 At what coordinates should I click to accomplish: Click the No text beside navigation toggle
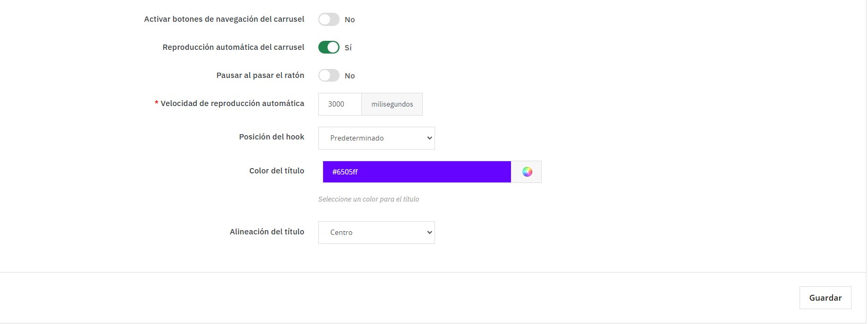[350, 20]
